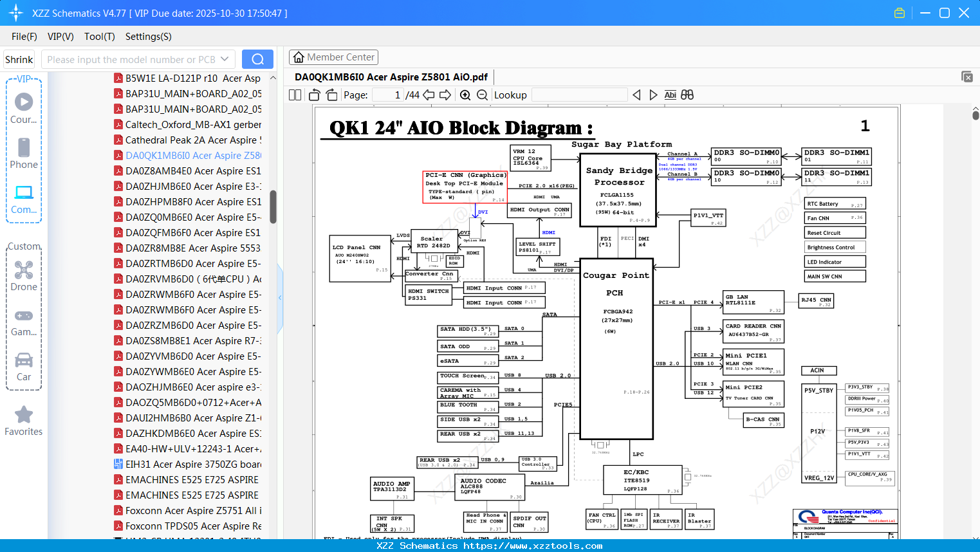Click the Lookup text field
980x552 pixels.
579,95
